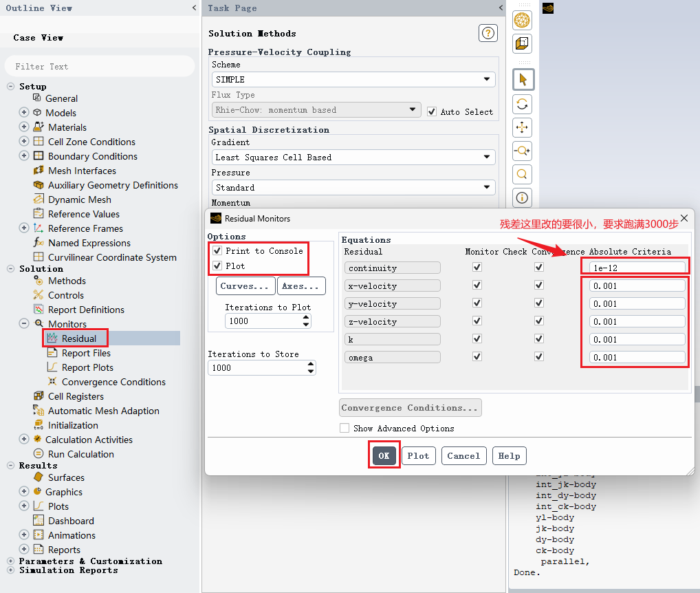Select the arrow pointer tool in the viewport toolbar
700x593 pixels.
coord(523,80)
